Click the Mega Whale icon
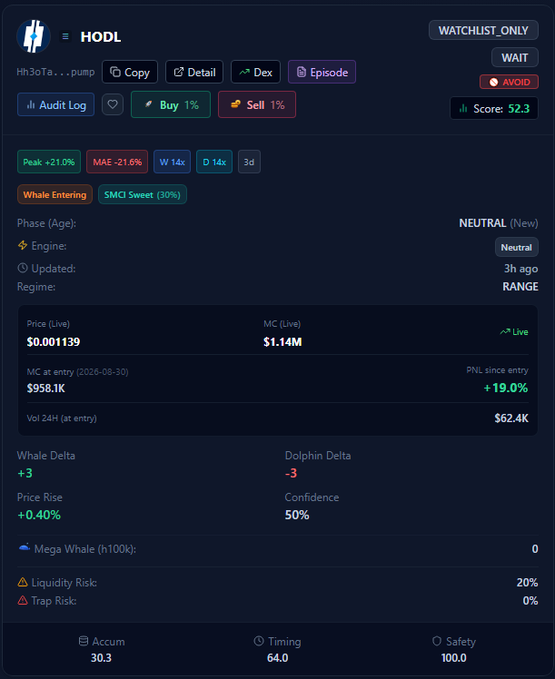Image resolution: width=555 pixels, height=679 pixels. [x=24, y=548]
